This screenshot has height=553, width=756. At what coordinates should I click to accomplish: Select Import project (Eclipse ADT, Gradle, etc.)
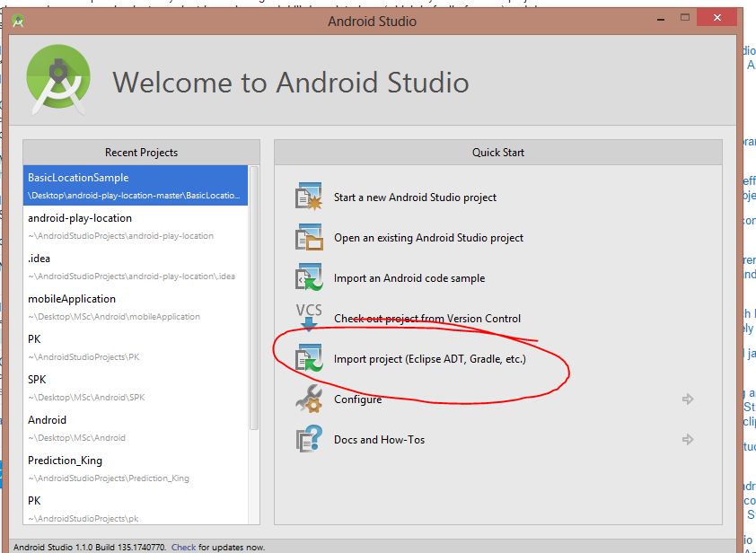point(429,359)
